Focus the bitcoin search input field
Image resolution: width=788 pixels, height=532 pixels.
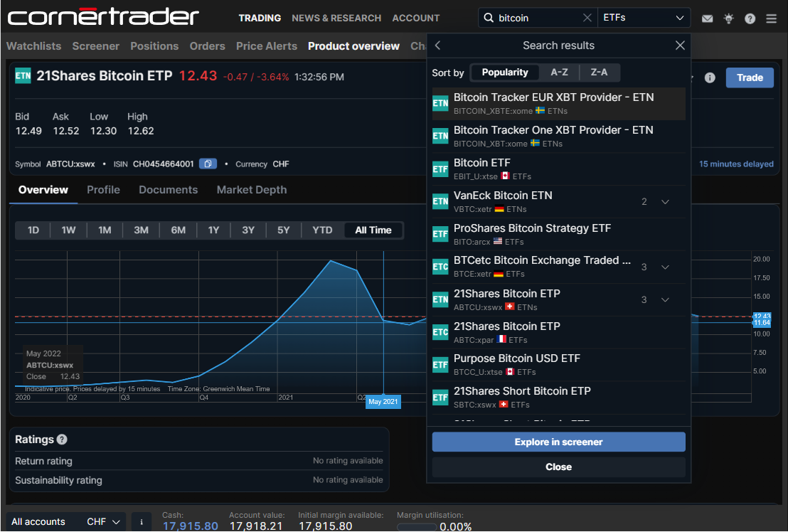pos(538,18)
